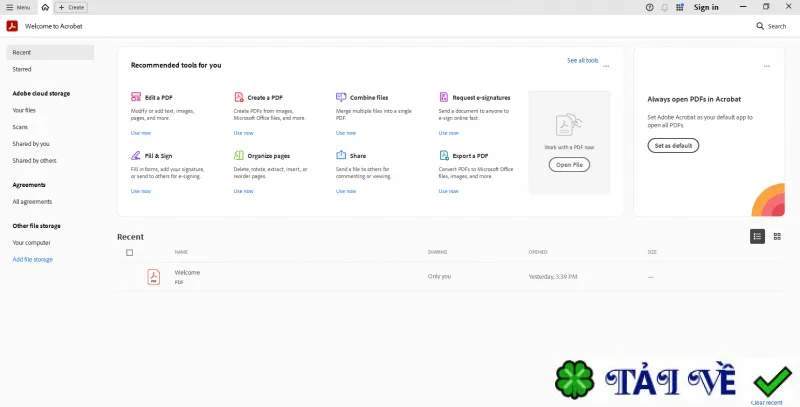Viewport: 800px width, 407px height.
Task: Switch to grid view icon
Action: pos(777,236)
